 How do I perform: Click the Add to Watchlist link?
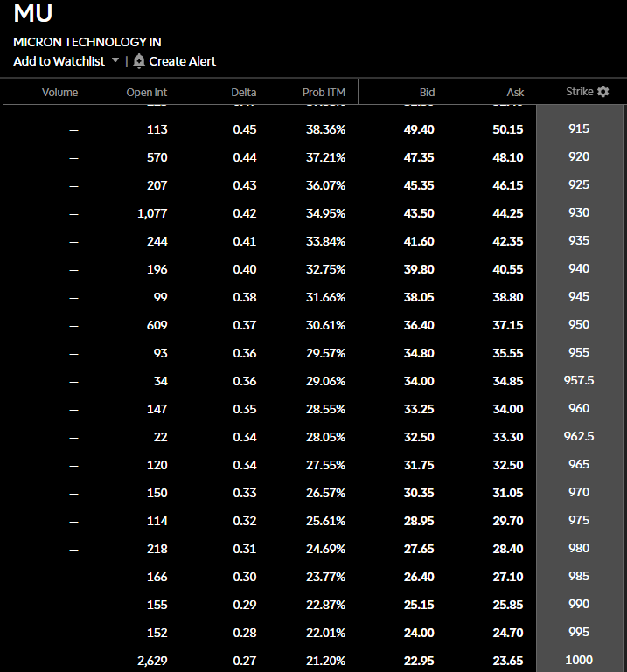(x=59, y=61)
